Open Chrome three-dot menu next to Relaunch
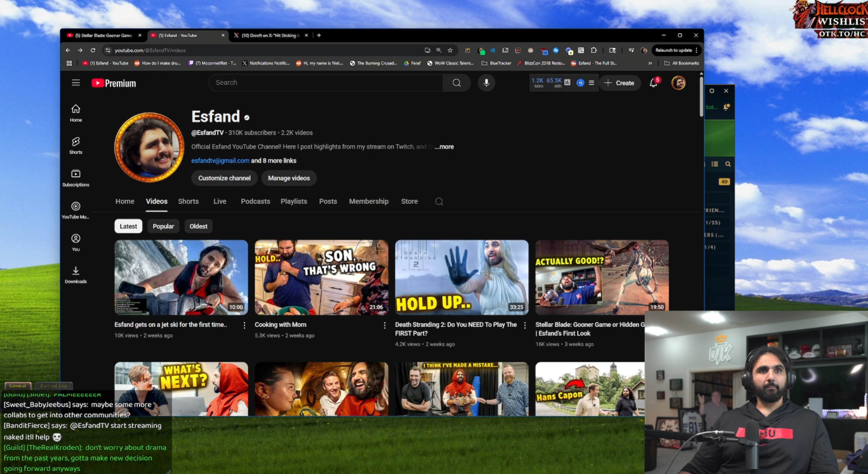Image resolution: width=868 pixels, height=474 pixels. click(x=697, y=50)
